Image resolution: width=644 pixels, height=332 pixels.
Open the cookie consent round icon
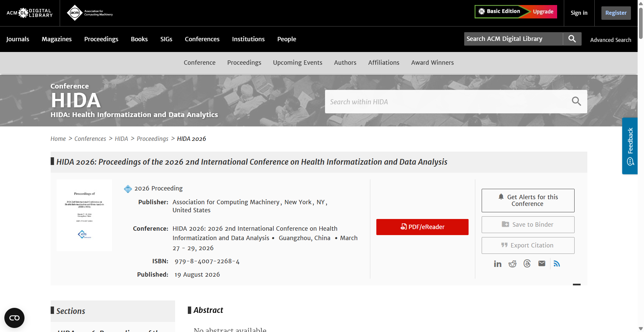14,318
